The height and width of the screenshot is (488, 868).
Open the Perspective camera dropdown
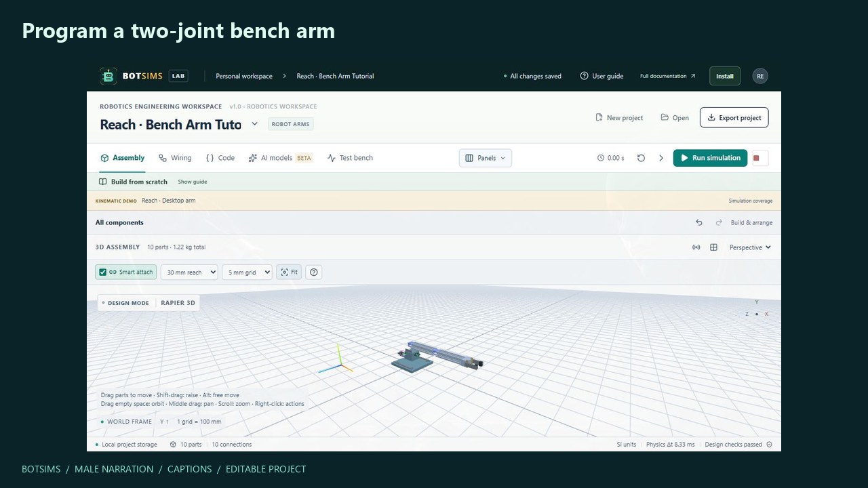(750, 247)
